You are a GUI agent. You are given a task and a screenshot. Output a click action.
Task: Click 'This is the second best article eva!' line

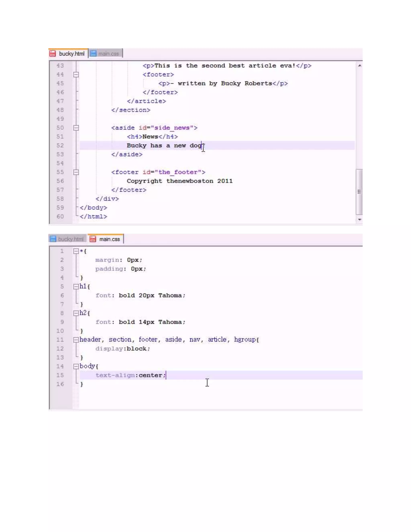[227, 66]
